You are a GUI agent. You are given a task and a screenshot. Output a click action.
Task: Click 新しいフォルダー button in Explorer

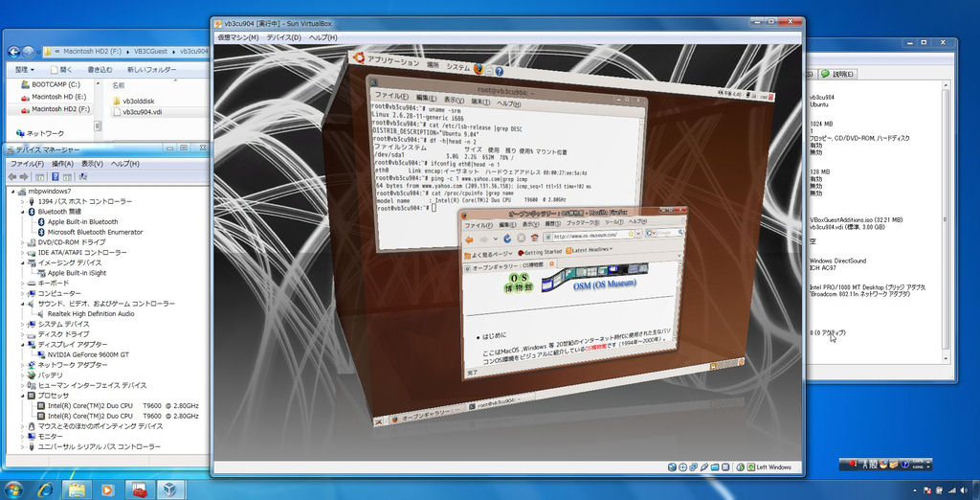(x=151, y=70)
